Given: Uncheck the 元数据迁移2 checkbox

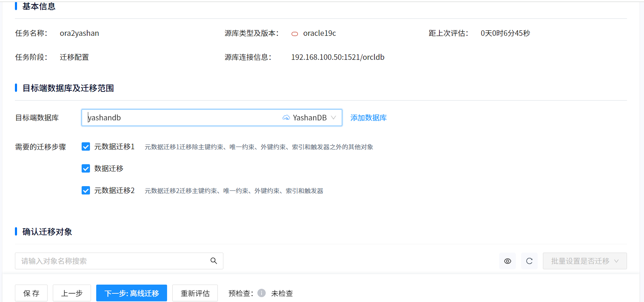Looking at the screenshot, I should tap(86, 190).
